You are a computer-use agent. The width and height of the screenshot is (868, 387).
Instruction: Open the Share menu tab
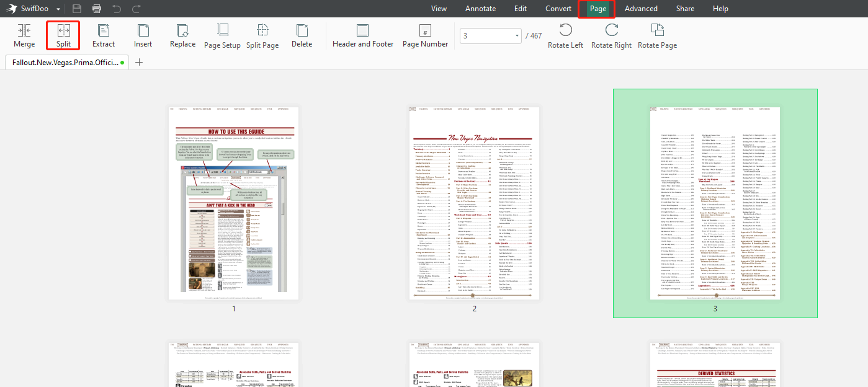tap(685, 9)
